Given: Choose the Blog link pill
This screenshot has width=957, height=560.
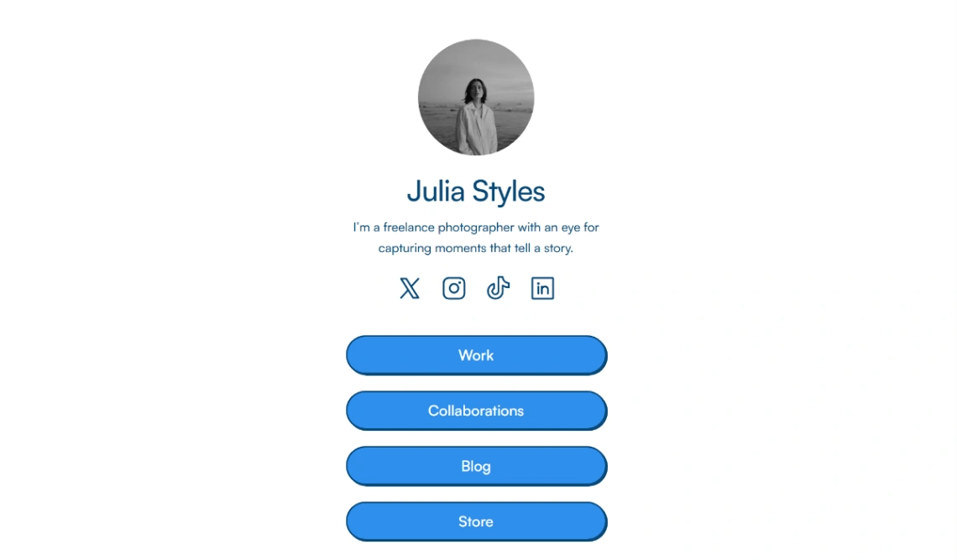Looking at the screenshot, I should coord(477,467).
